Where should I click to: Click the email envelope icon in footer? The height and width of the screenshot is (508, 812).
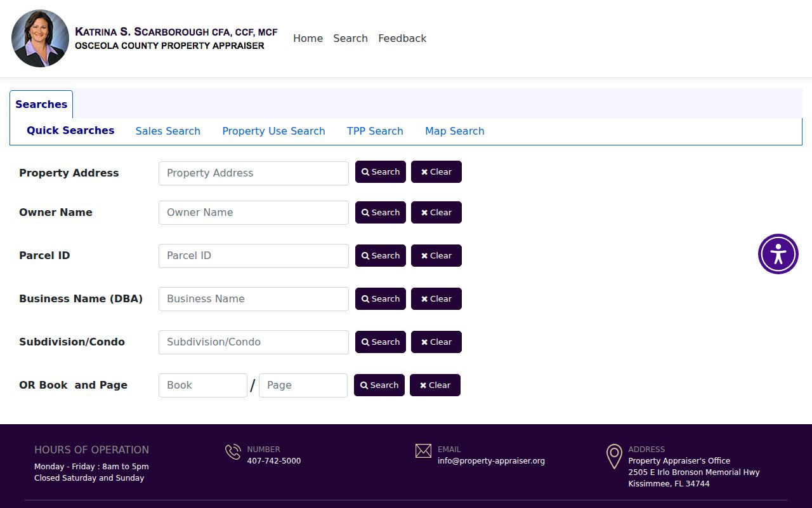pyautogui.click(x=423, y=451)
